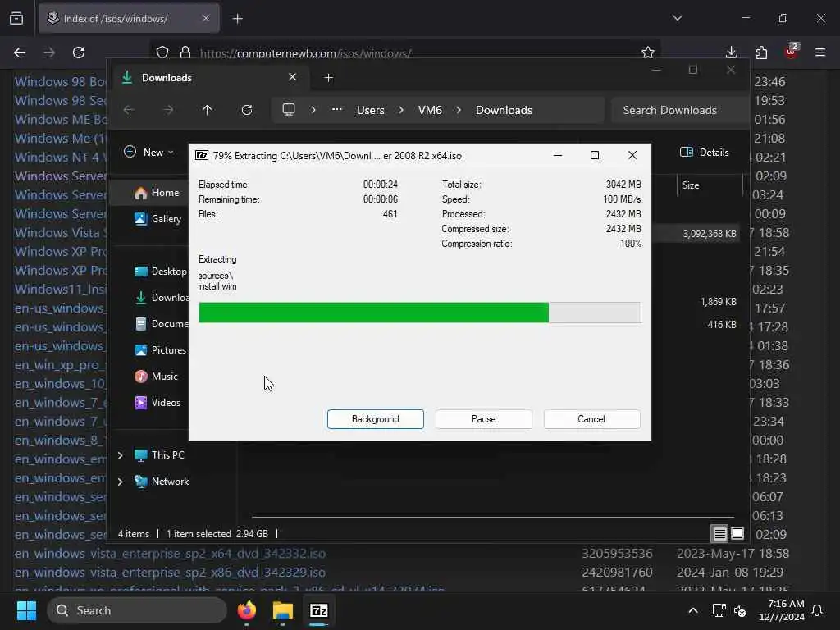Click the Firefox padlock site info icon
Screen dimensions: 840x630
point(185,52)
